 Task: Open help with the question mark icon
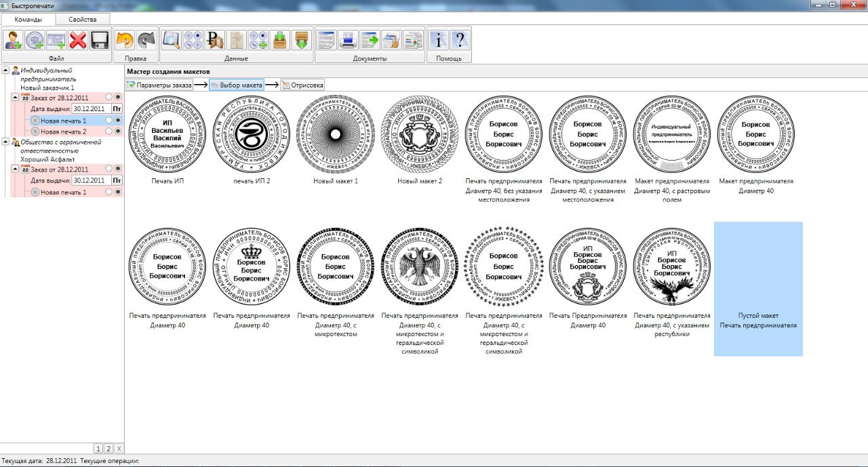pos(460,40)
